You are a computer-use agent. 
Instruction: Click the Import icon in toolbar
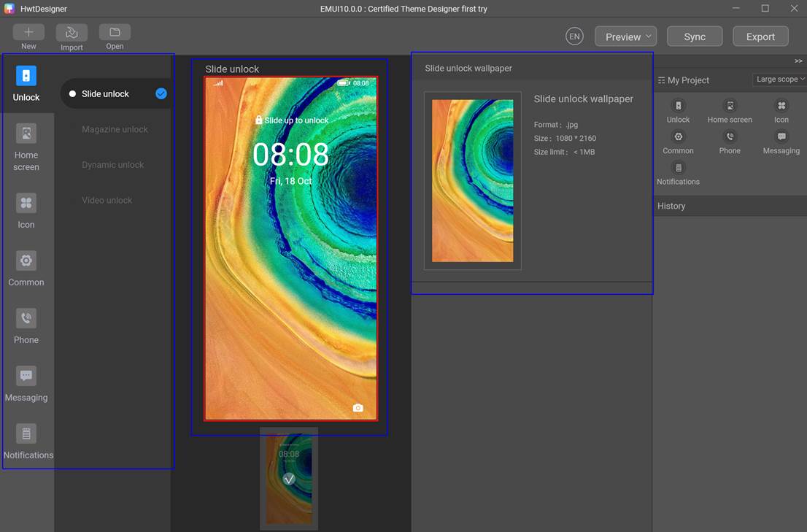[72, 33]
